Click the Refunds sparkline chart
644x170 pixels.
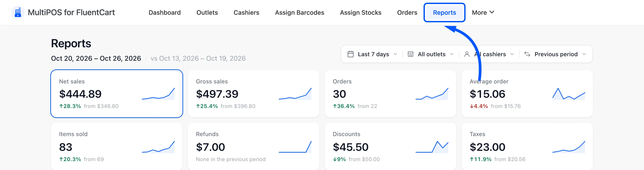(x=295, y=147)
